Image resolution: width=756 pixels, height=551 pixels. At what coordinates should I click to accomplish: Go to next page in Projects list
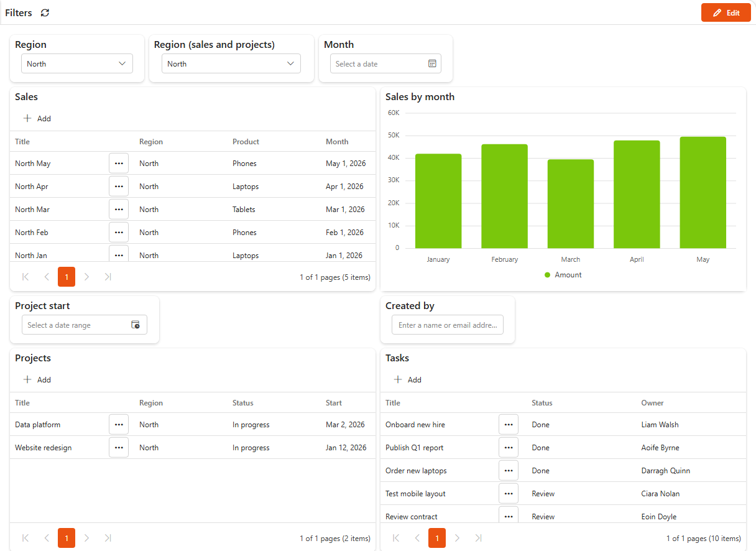click(87, 538)
